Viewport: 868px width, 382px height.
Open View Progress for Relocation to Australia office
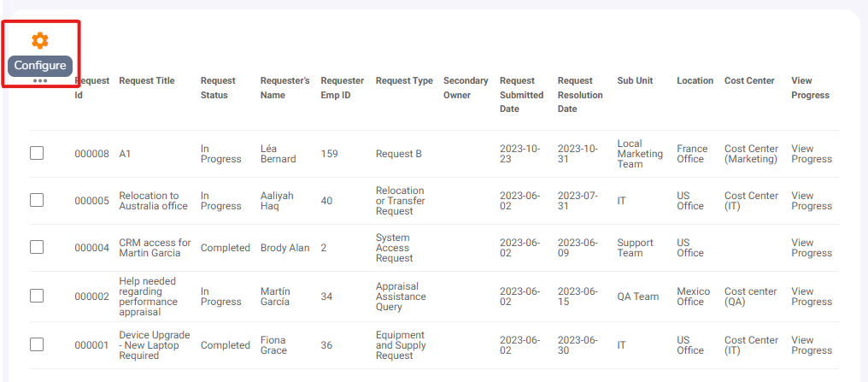coord(812,201)
